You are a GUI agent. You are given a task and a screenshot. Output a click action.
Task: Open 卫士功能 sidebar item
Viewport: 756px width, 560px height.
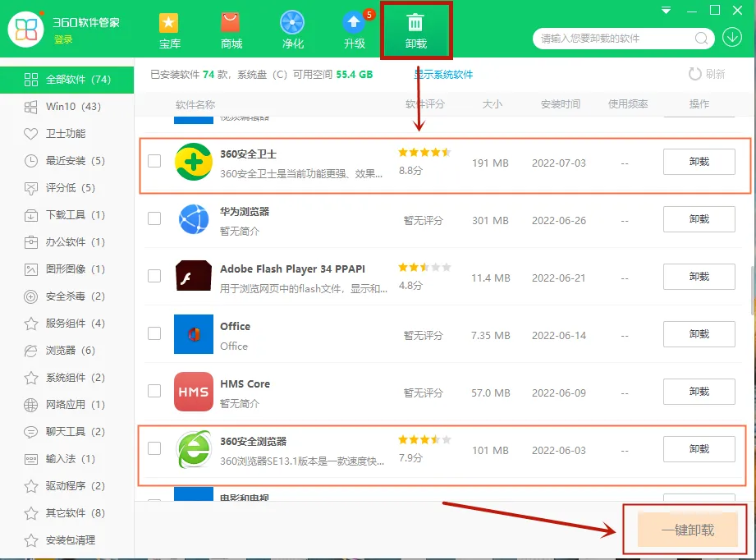pyautogui.click(x=67, y=134)
